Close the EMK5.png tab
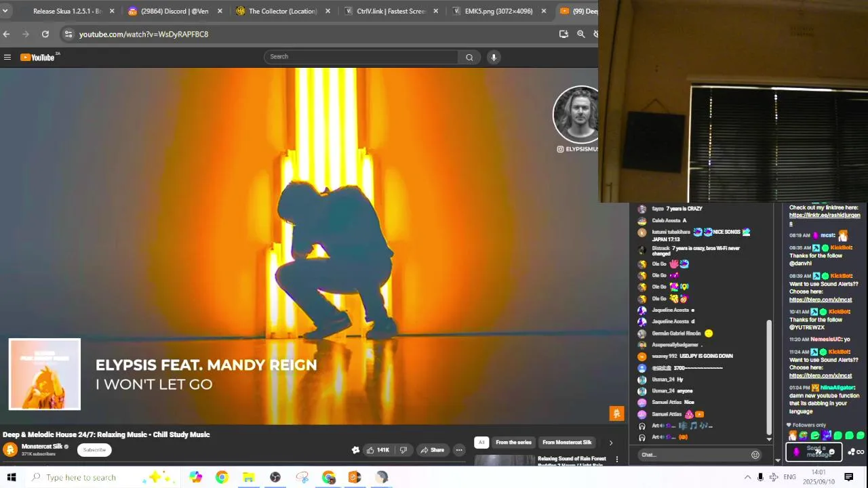The image size is (868, 488). click(x=543, y=11)
